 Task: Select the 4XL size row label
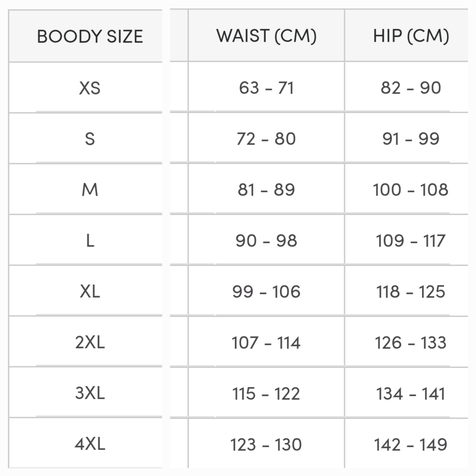point(90,444)
